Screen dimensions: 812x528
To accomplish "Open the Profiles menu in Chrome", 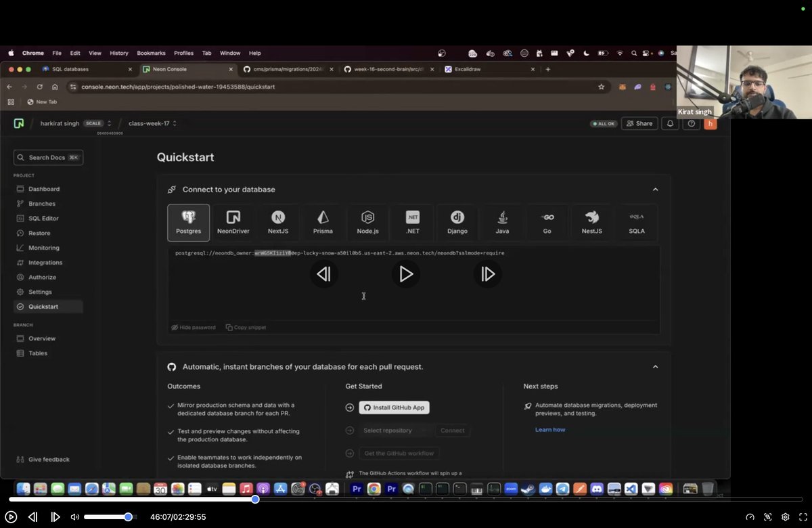I will pos(183,53).
